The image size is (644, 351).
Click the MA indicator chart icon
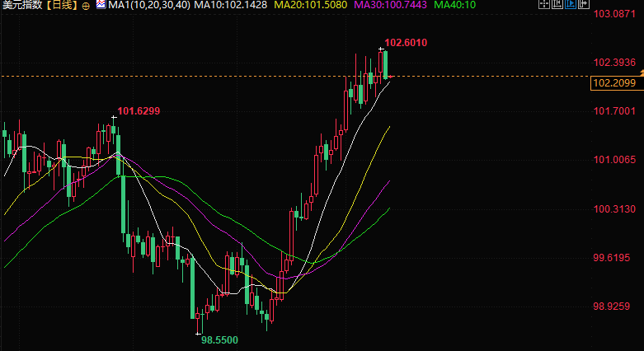pyautogui.click(x=101, y=5)
